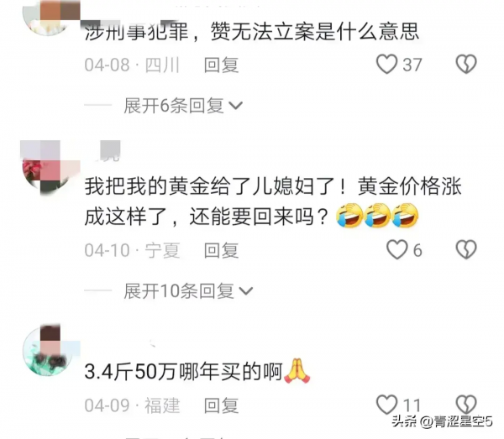Image resolution: width=504 pixels, height=439 pixels.
Task: Reply to the 04-10 Ningxia comment
Action: pos(221,250)
